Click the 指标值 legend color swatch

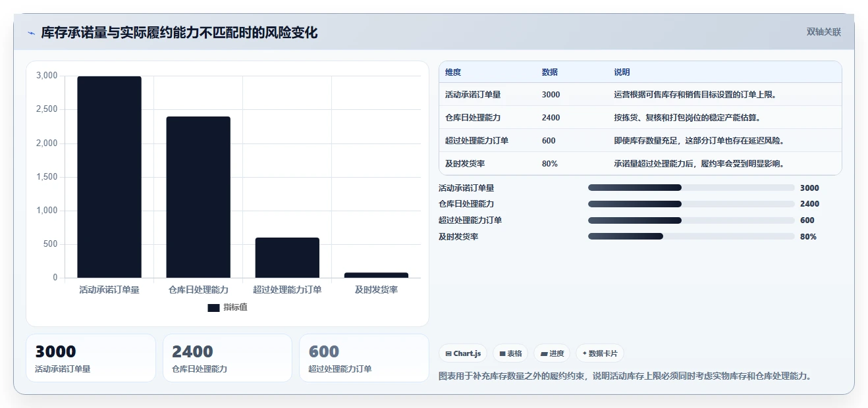(213, 308)
